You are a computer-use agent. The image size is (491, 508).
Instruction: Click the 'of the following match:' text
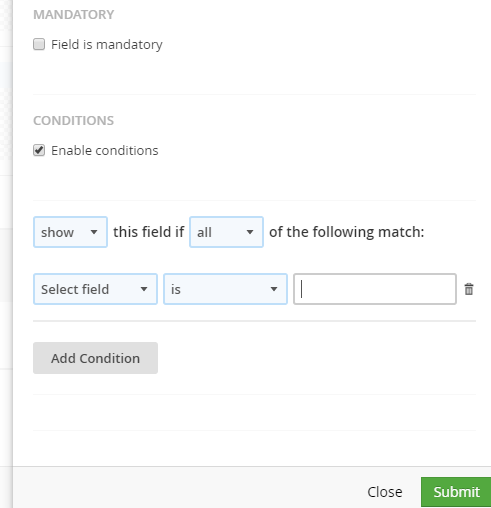click(x=347, y=232)
